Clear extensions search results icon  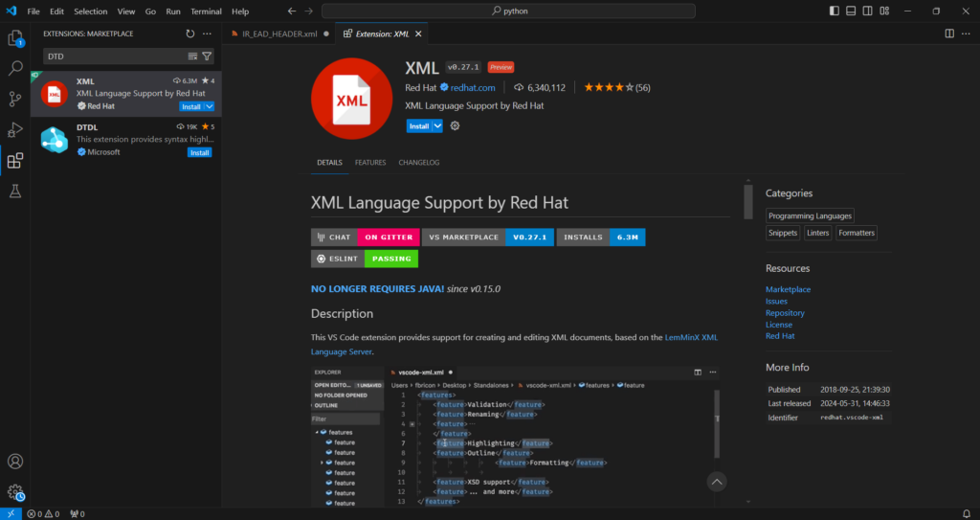(192, 57)
